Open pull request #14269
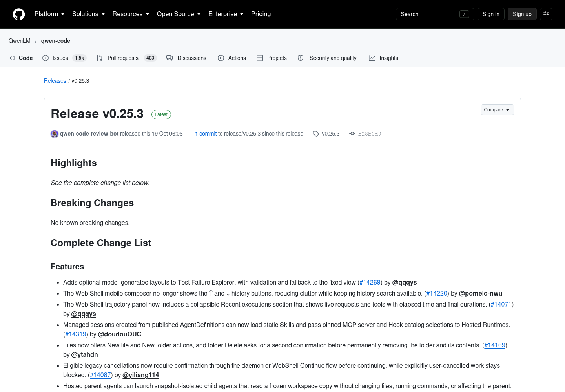 [370, 283]
